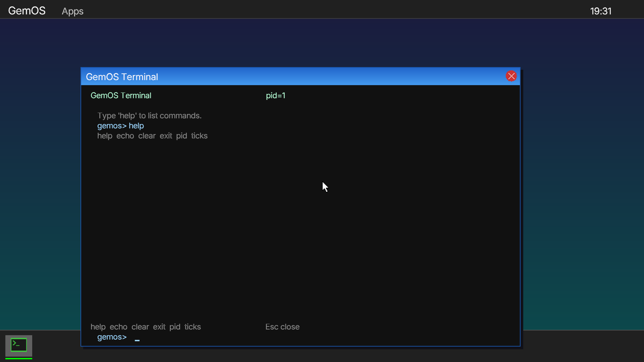Open the Apps menu

72,11
